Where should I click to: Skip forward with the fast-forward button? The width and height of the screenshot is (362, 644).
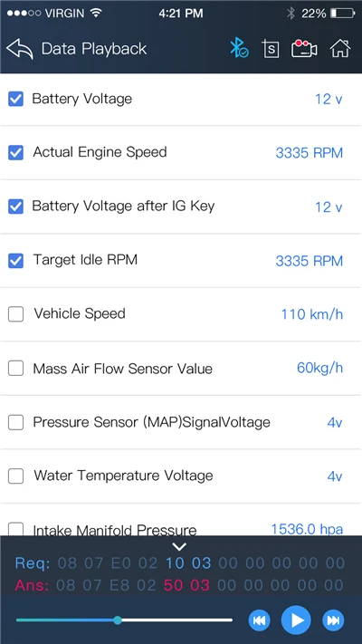(x=333, y=620)
